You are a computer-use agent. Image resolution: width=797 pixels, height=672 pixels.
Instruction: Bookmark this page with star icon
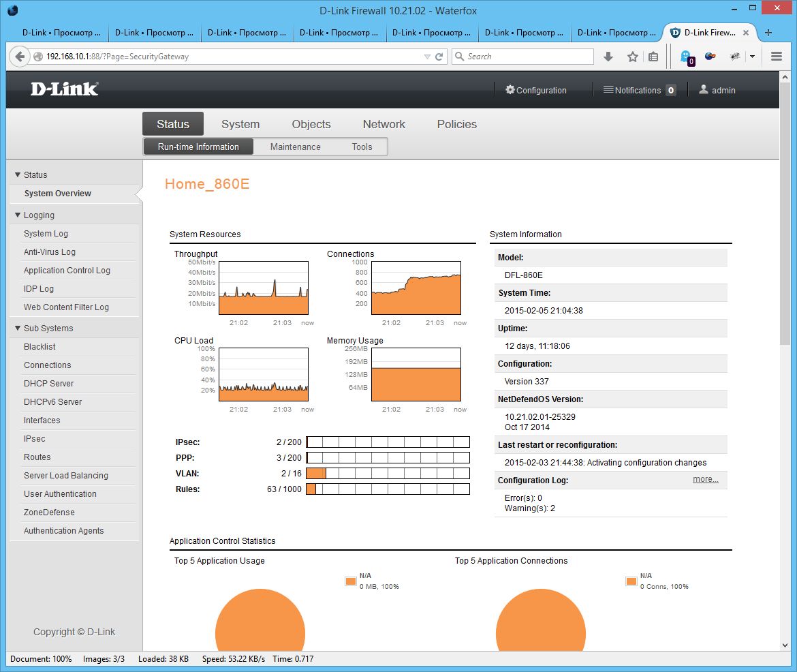pyautogui.click(x=632, y=57)
